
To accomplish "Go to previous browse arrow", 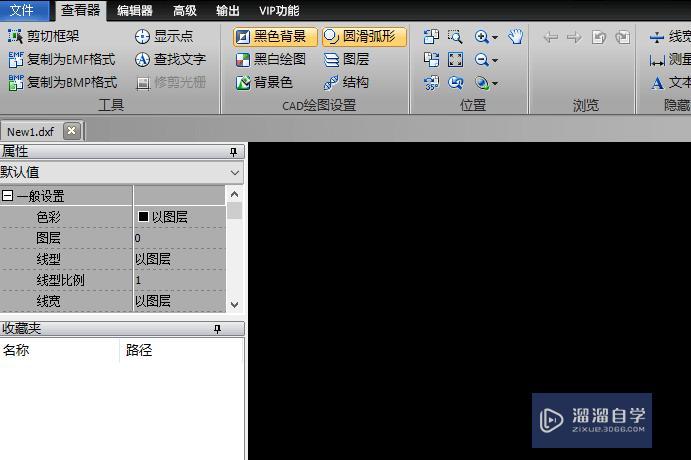I will click(551, 37).
